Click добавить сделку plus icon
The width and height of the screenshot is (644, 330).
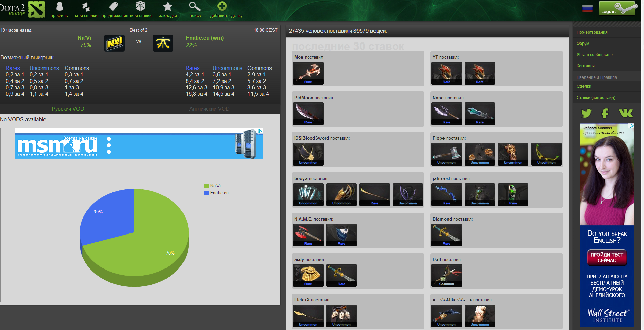(x=222, y=6)
